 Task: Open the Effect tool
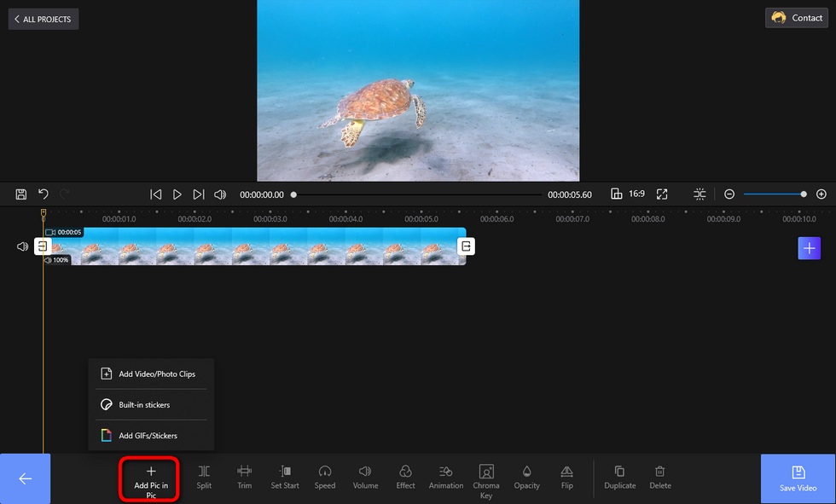point(405,478)
